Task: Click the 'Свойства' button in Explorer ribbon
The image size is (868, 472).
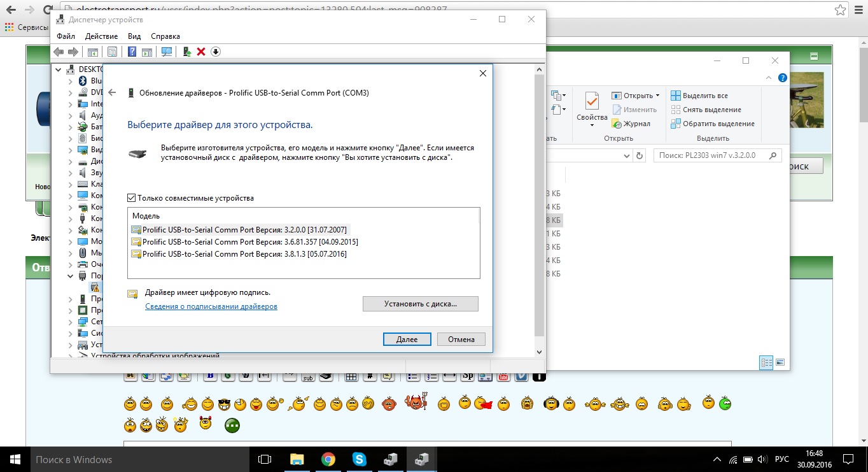Action: pyautogui.click(x=592, y=110)
